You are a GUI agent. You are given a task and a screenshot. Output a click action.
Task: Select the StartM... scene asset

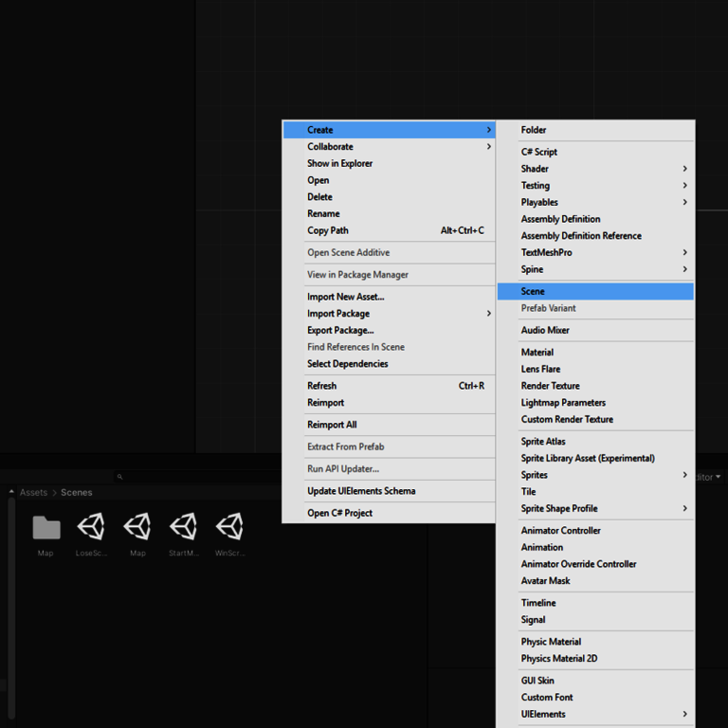(184, 527)
